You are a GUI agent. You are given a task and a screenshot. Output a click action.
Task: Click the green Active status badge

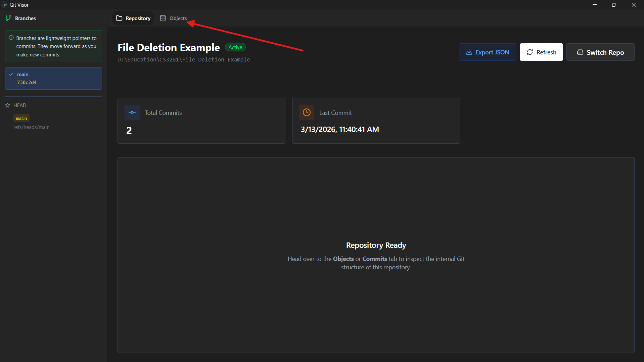pos(235,47)
